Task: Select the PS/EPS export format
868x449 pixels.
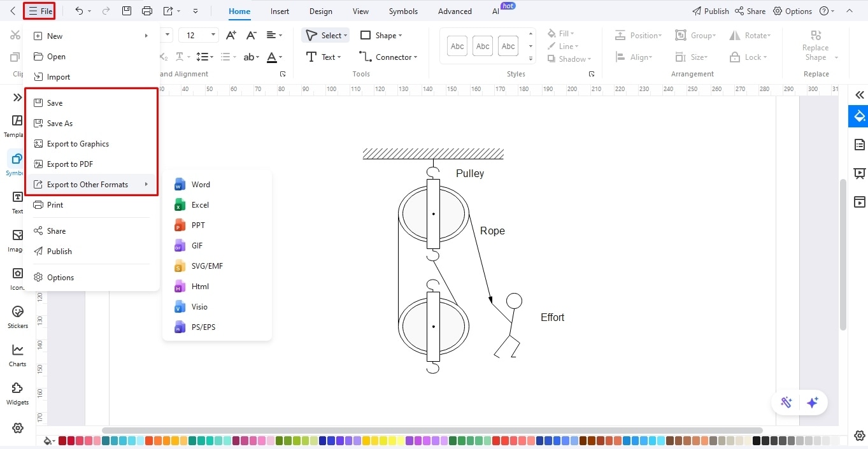Action: tap(217, 327)
